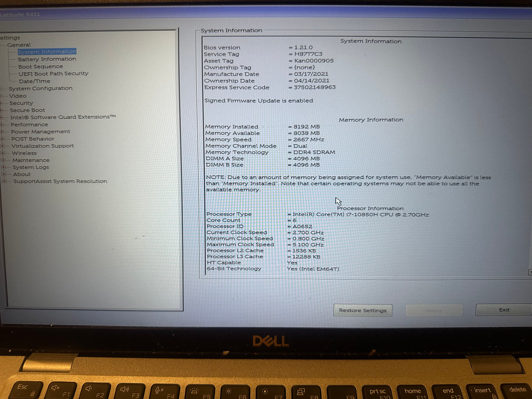Image resolution: width=532 pixels, height=399 pixels.
Task: Click the Memory Available value 8038 MB
Action: point(307,133)
